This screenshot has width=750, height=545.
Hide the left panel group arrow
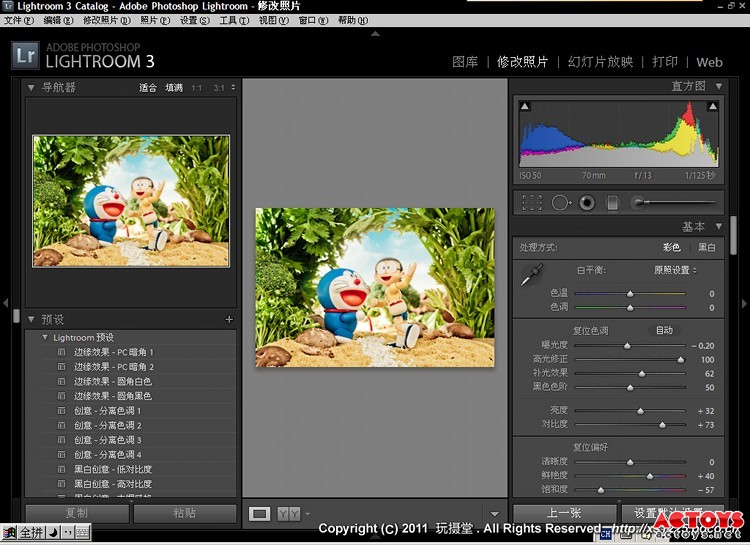point(5,303)
